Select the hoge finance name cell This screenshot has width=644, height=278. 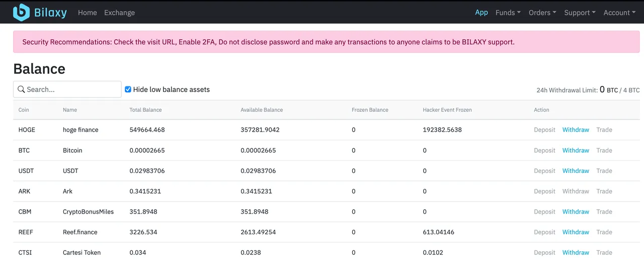tap(80, 130)
